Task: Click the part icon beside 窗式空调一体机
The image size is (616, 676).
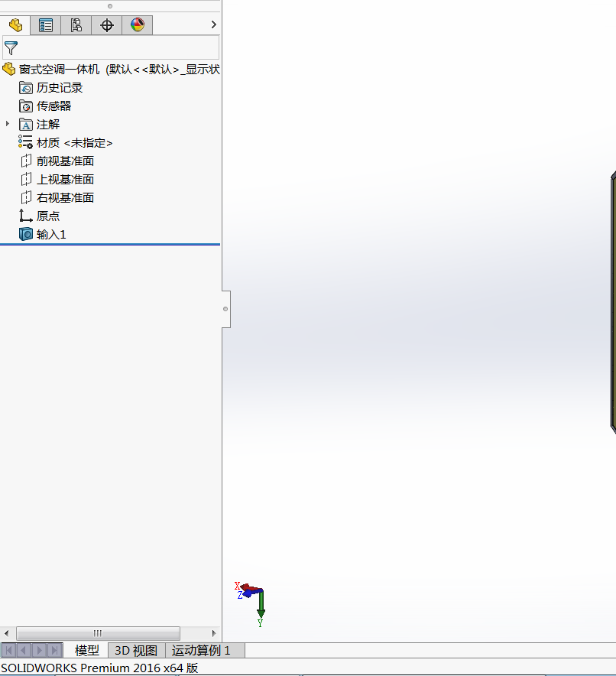Action: (x=9, y=69)
